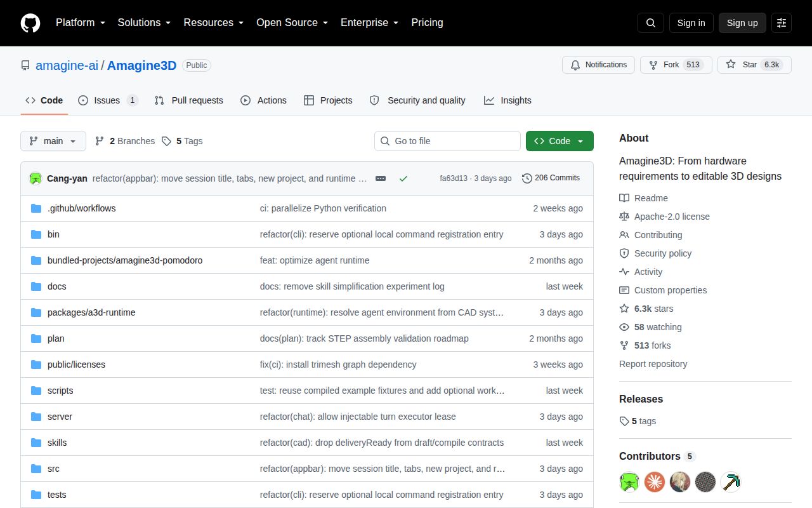
Task: Open the Pricing link
Action: point(427,23)
